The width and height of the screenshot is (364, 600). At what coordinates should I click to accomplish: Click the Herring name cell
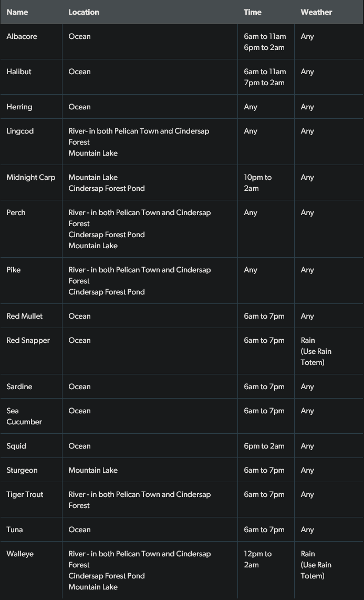19,107
